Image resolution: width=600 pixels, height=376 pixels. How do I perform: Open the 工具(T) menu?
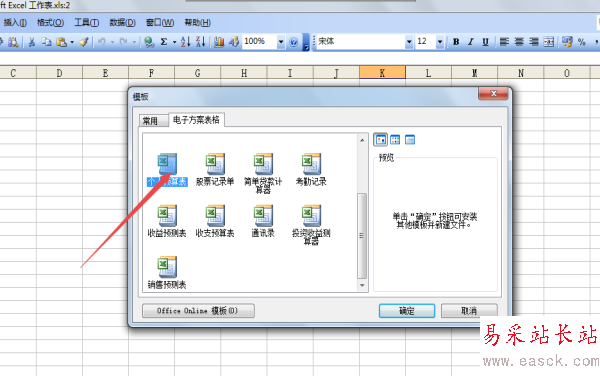point(86,23)
